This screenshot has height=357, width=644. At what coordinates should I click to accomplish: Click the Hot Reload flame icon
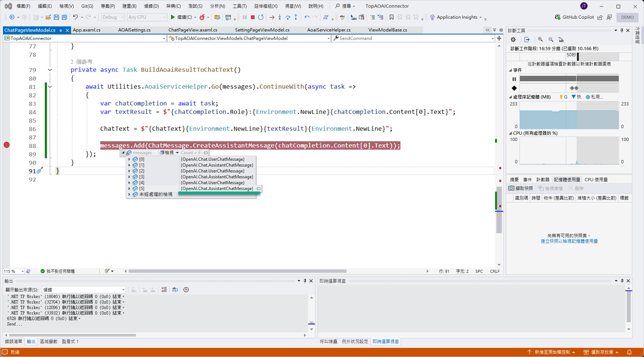(202, 17)
